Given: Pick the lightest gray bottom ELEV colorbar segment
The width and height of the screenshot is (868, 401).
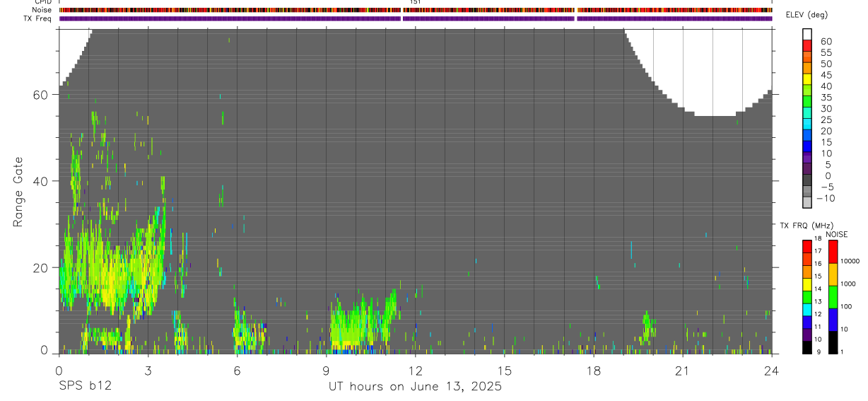Looking at the screenshot, I should click(x=807, y=202).
